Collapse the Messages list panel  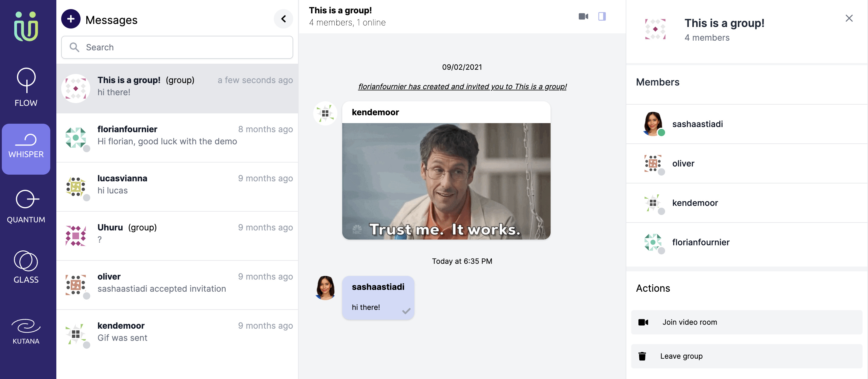coord(283,19)
